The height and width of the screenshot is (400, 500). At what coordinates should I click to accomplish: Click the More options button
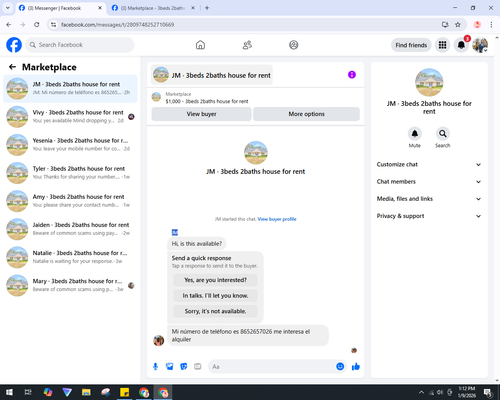point(306,114)
